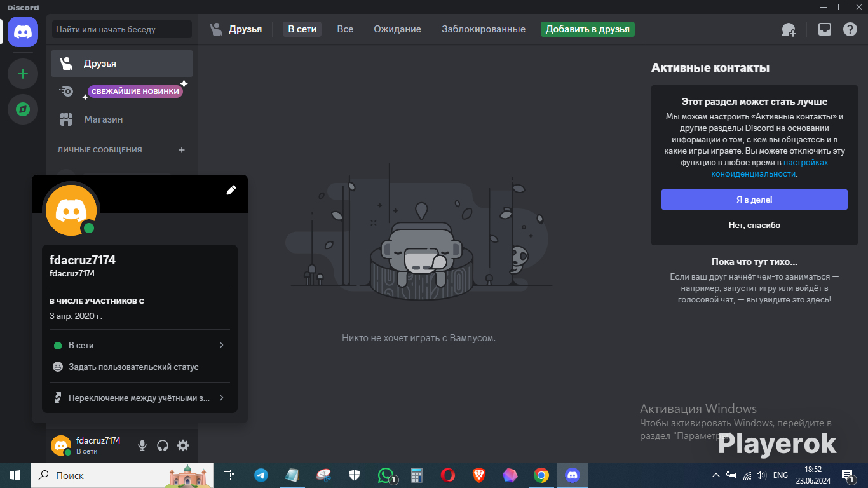Toggle headphones deafen in user panel

[163, 445]
